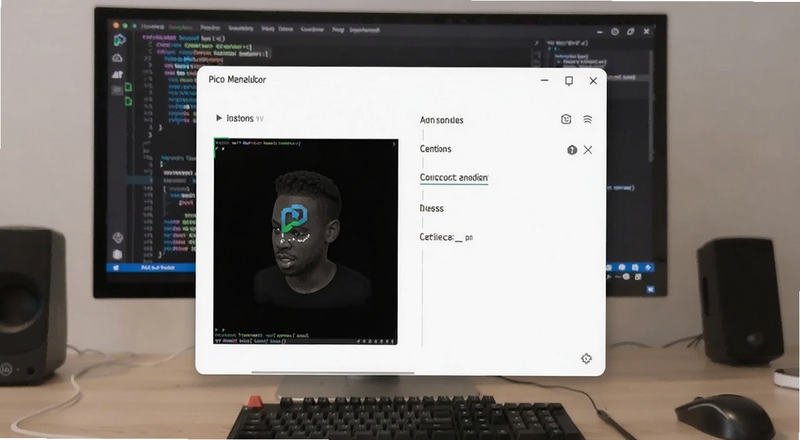Image resolution: width=800 pixels, height=440 pixels.
Task: Click the orange traffic light in editor
Action: coord(116,25)
